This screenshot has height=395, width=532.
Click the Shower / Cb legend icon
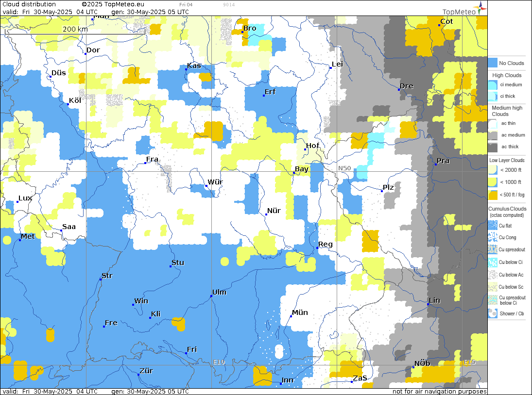(x=493, y=313)
